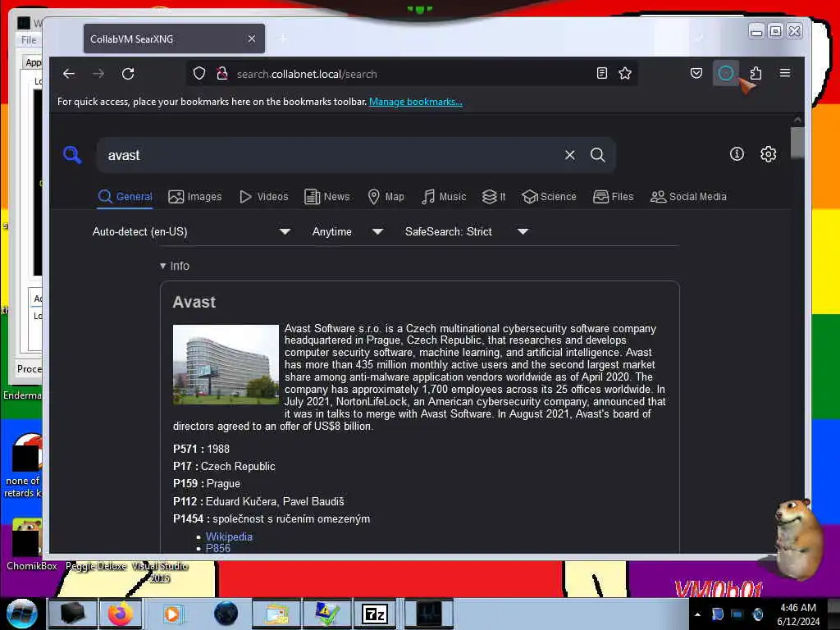Image resolution: width=840 pixels, height=630 pixels.
Task: Switch to the Social Media category tab
Action: [x=688, y=197]
